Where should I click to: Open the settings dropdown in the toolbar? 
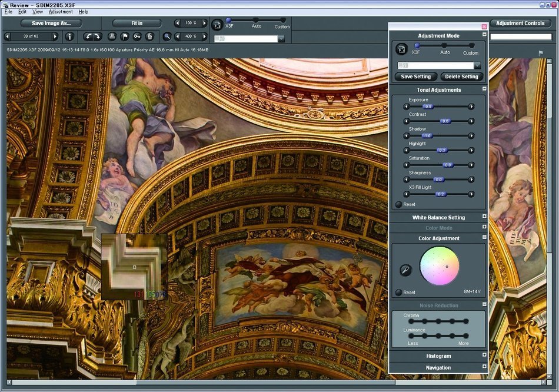click(x=281, y=39)
